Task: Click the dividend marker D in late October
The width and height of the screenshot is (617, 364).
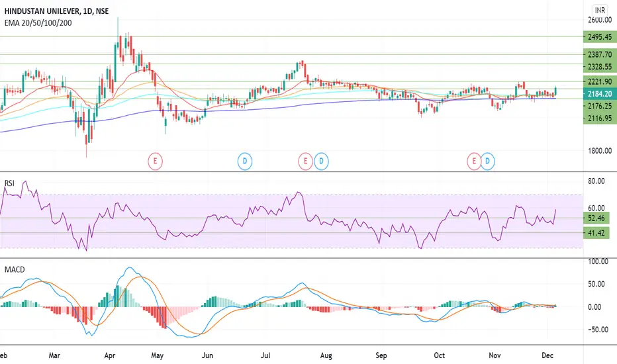Action: click(x=487, y=161)
